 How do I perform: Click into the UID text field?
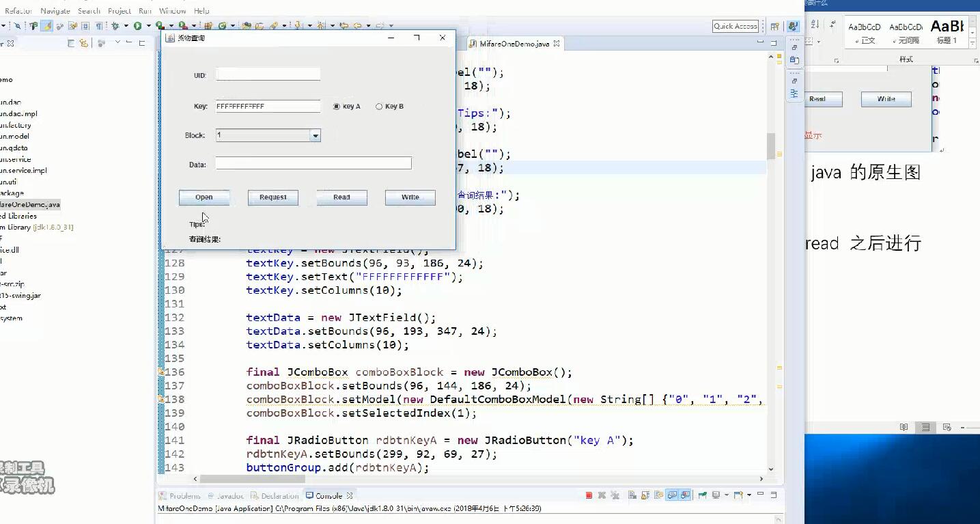coord(268,74)
